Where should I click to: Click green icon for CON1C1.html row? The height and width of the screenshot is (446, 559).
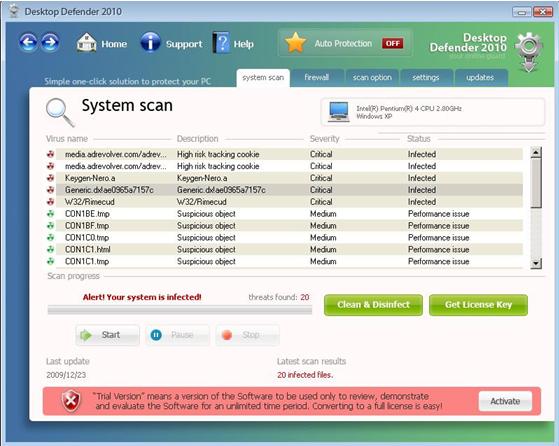[51, 249]
